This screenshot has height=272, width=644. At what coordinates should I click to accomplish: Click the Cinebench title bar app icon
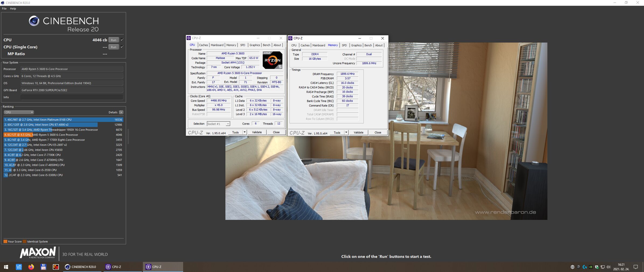pos(3,3)
